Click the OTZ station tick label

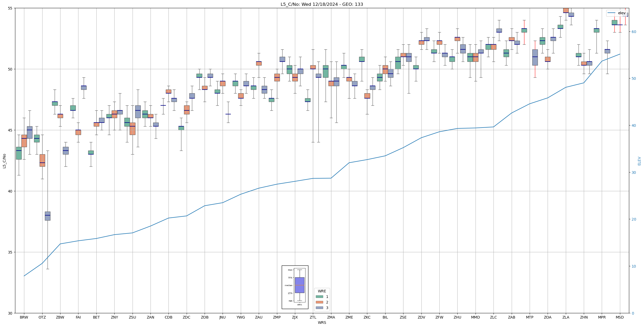(x=42, y=317)
